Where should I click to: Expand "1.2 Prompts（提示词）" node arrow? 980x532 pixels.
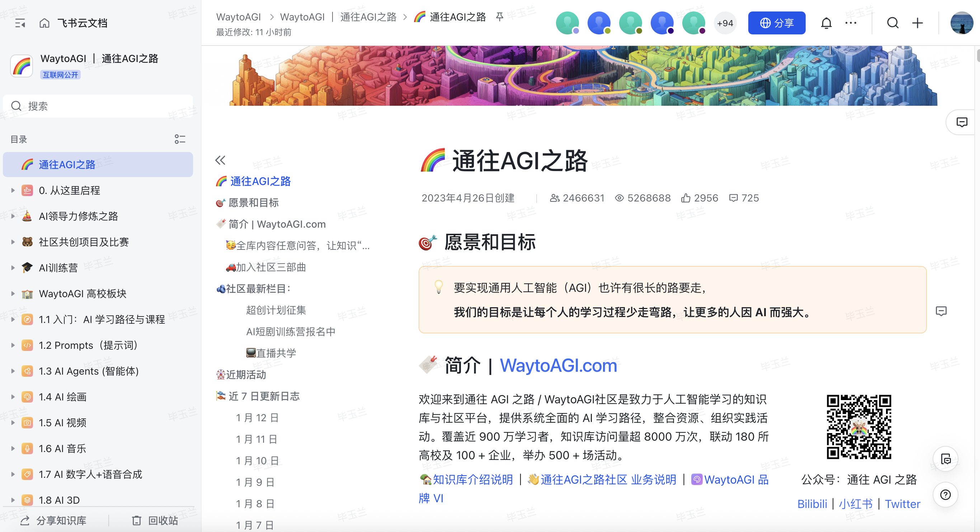click(x=13, y=345)
